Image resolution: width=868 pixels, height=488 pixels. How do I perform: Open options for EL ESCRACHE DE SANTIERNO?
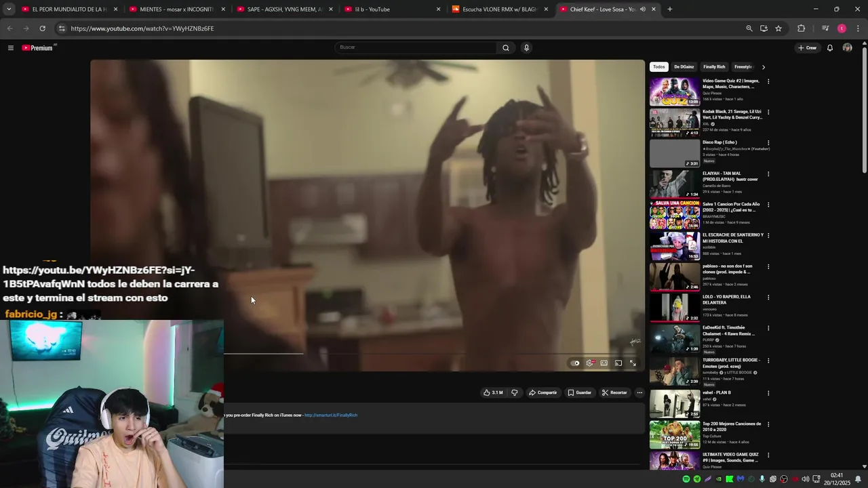pyautogui.click(x=768, y=236)
